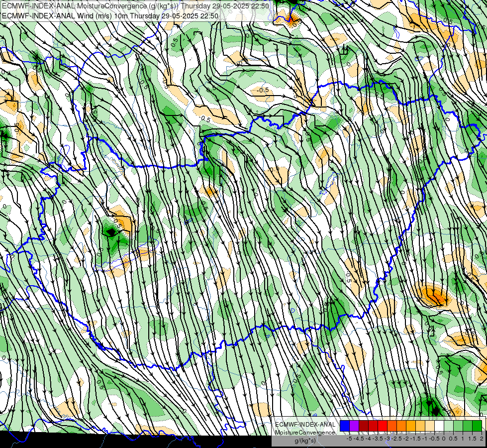Click the blue legend color swatch

tap(345, 426)
